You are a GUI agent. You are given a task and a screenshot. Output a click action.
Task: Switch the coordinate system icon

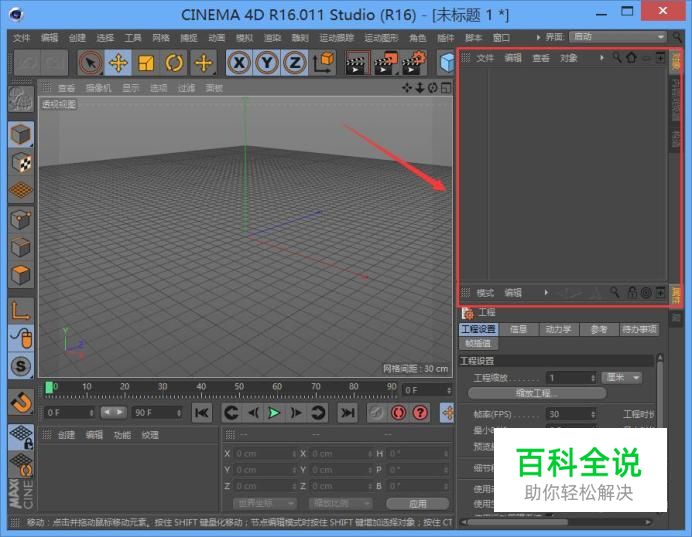click(x=323, y=63)
